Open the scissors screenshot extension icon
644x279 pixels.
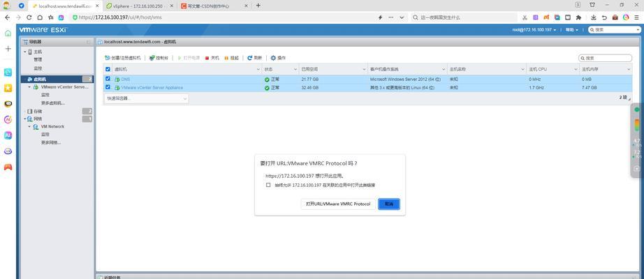click(x=525, y=17)
